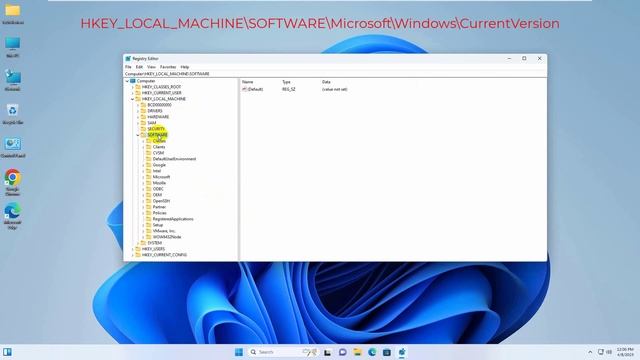640x360 pixels.
Task: Select the Partner key
Action: click(x=159, y=207)
